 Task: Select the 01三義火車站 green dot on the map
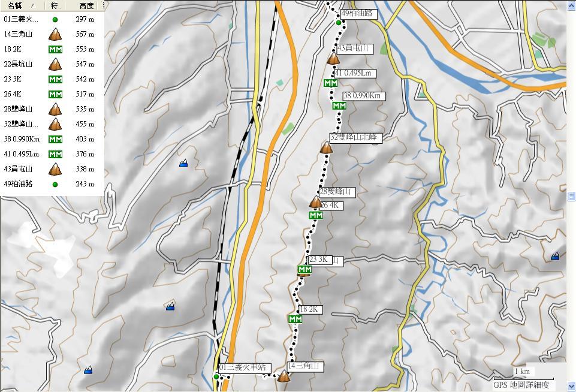tap(216, 376)
